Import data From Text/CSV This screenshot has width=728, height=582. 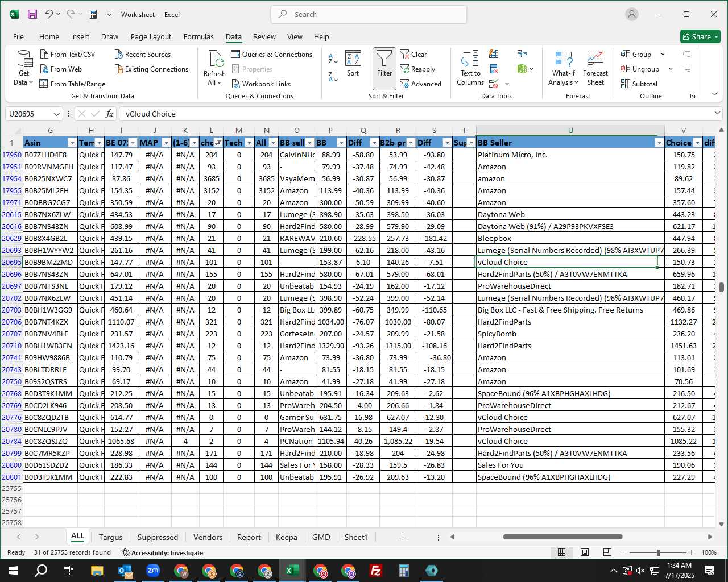(x=68, y=55)
